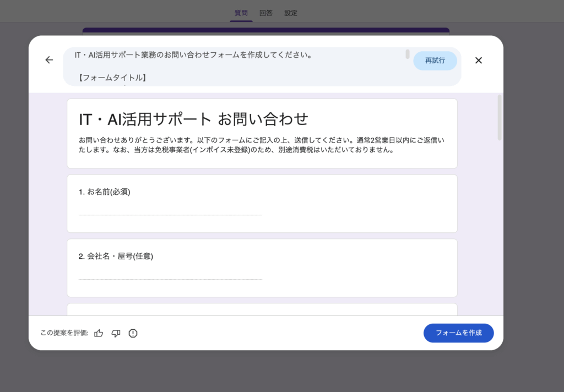This screenshot has width=564, height=392.
Task: Go to the 設定 tab
Action: click(291, 13)
